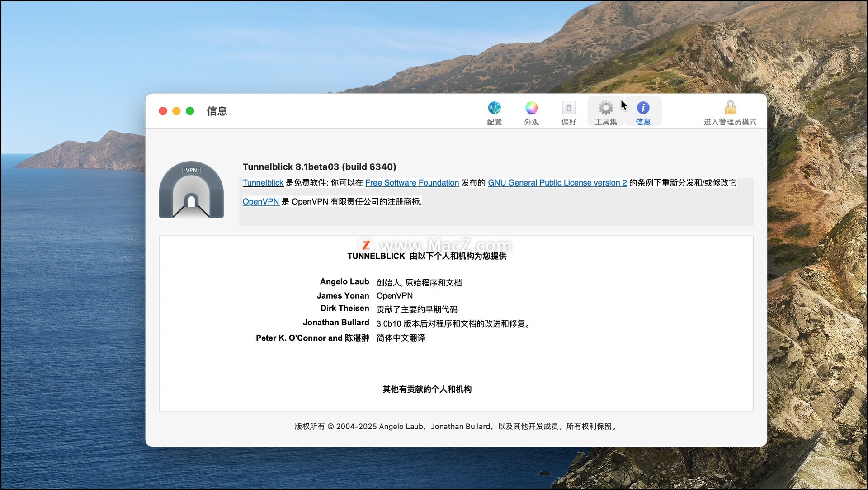Click the Tunnelblick tunnel VPN logo
This screenshot has height=490, width=868.
click(x=191, y=190)
